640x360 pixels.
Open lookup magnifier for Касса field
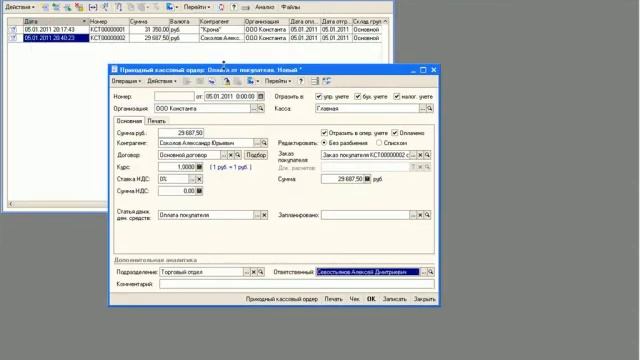[429, 109]
